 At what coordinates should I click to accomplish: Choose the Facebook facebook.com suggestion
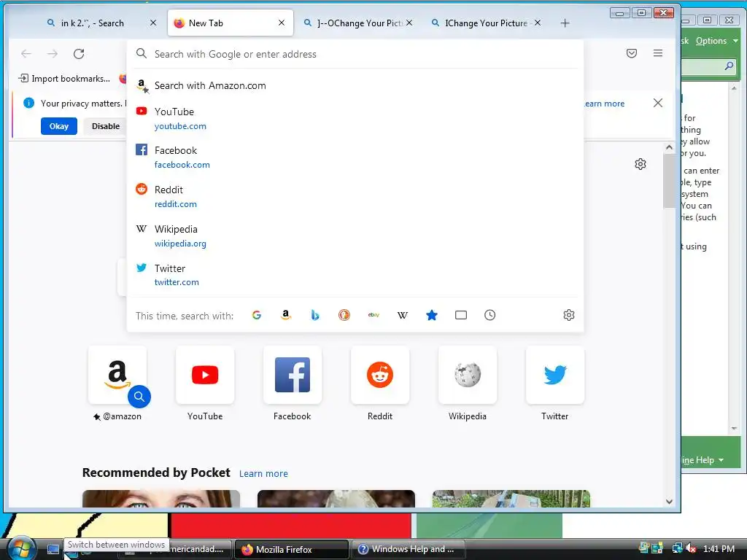click(x=355, y=157)
